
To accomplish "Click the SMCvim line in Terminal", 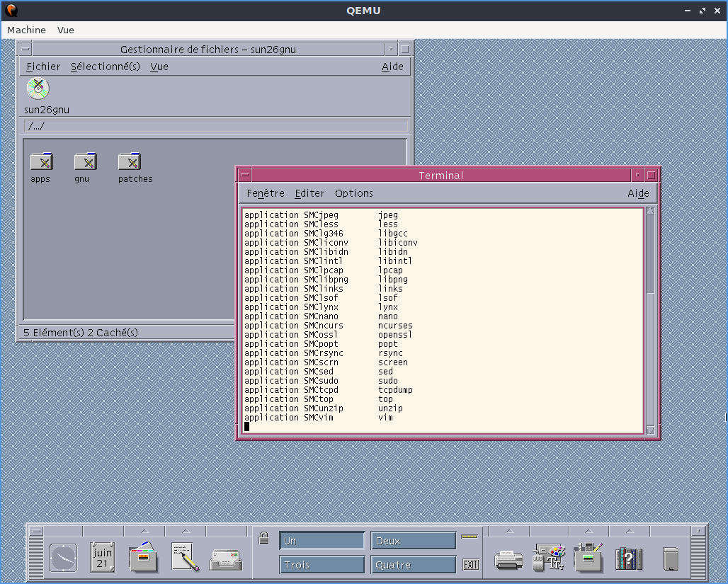I will point(319,418).
